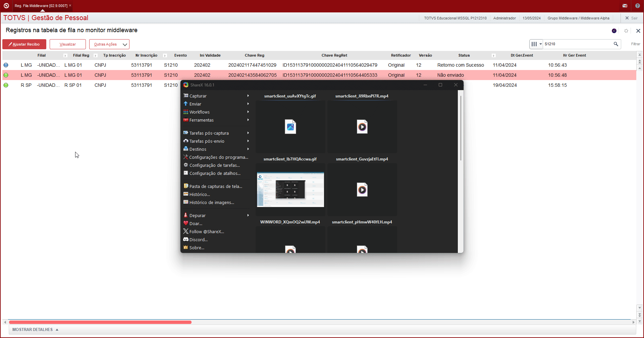
Task: Open the Workflows submenu
Action: 216,112
